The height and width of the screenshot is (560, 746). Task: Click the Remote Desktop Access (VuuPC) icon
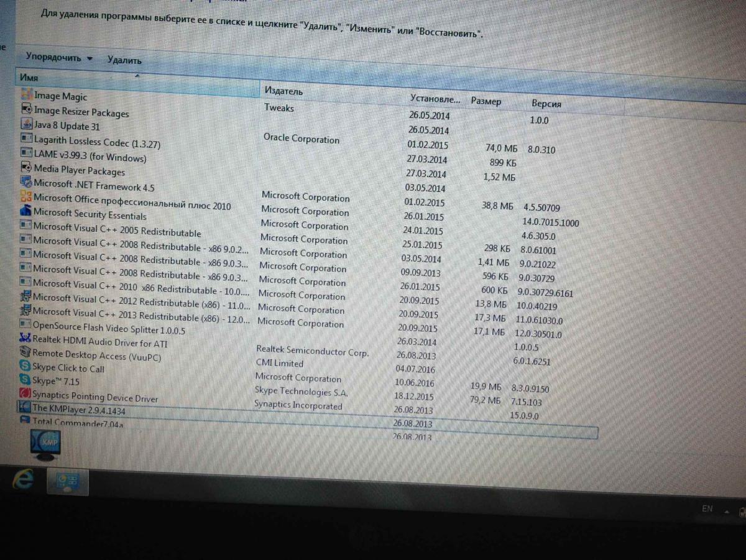click(25, 352)
